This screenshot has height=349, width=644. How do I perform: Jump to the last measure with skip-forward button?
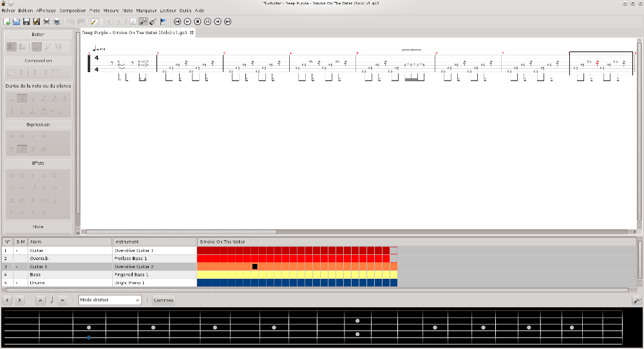click(227, 22)
